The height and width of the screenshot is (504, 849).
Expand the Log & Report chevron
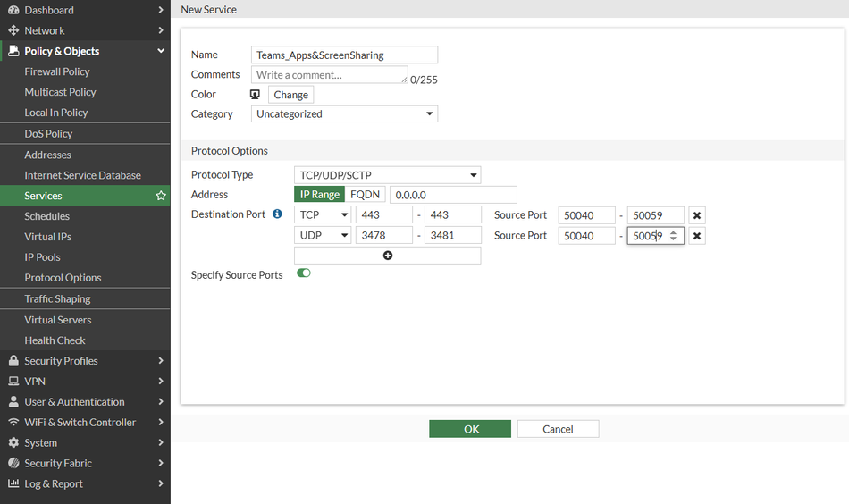coord(161,483)
